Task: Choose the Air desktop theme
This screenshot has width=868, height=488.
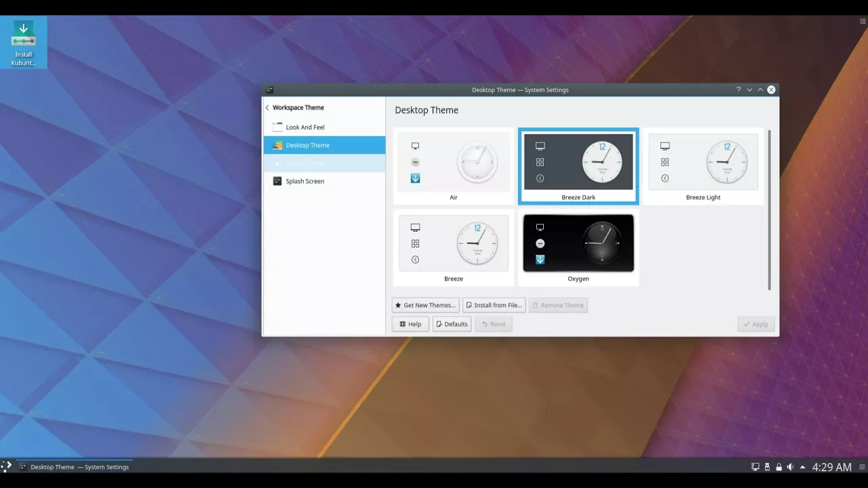Action: coord(454,167)
